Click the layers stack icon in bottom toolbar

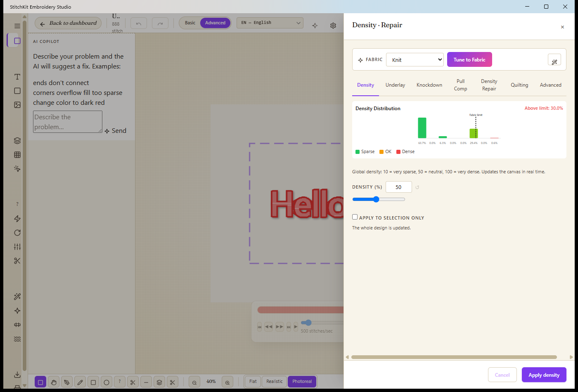(x=159, y=382)
